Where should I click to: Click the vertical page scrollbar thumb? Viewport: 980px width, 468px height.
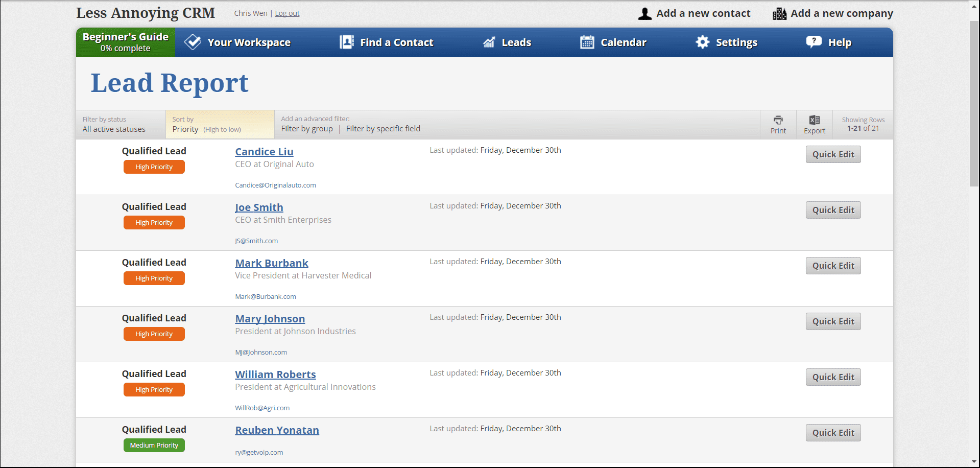coord(974,104)
